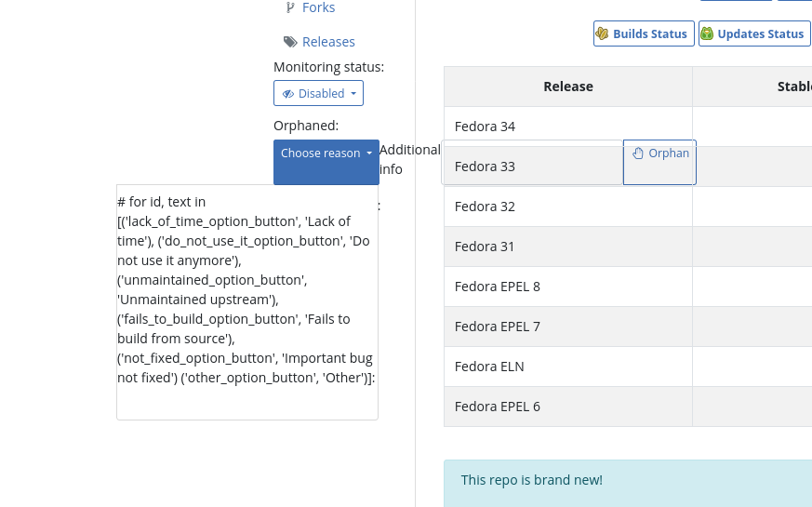Click the fork branch icon

pos(290,7)
